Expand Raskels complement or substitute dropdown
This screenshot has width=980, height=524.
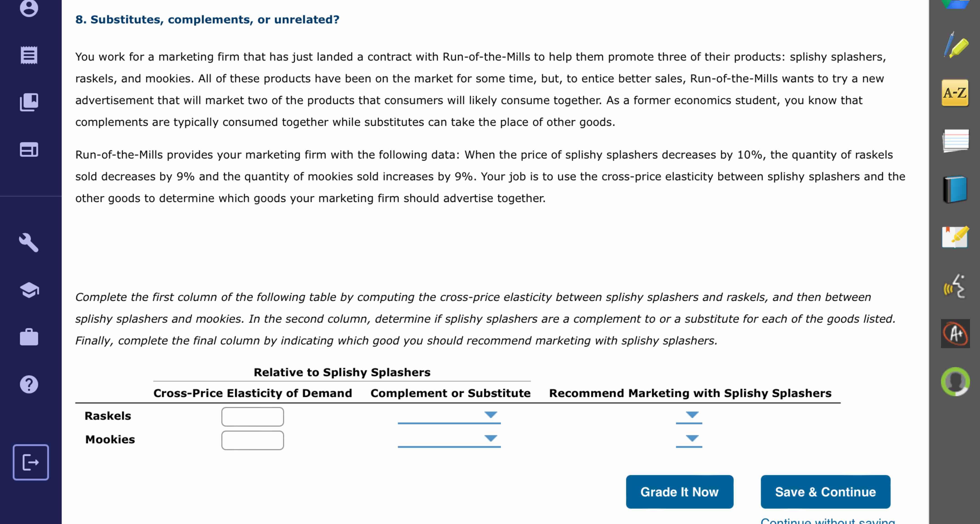tap(449, 416)
